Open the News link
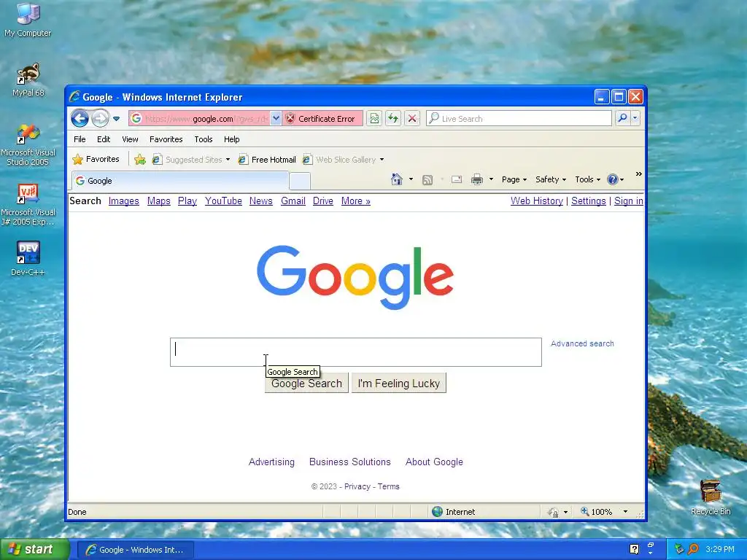747x560 pixels. (261, 201)
